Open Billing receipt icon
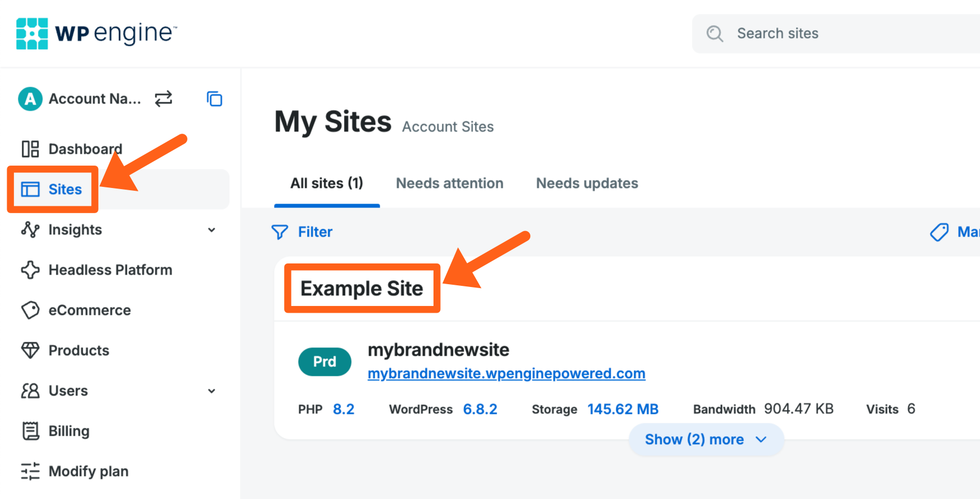Screen dimensions: 980x499 [30, 431]
